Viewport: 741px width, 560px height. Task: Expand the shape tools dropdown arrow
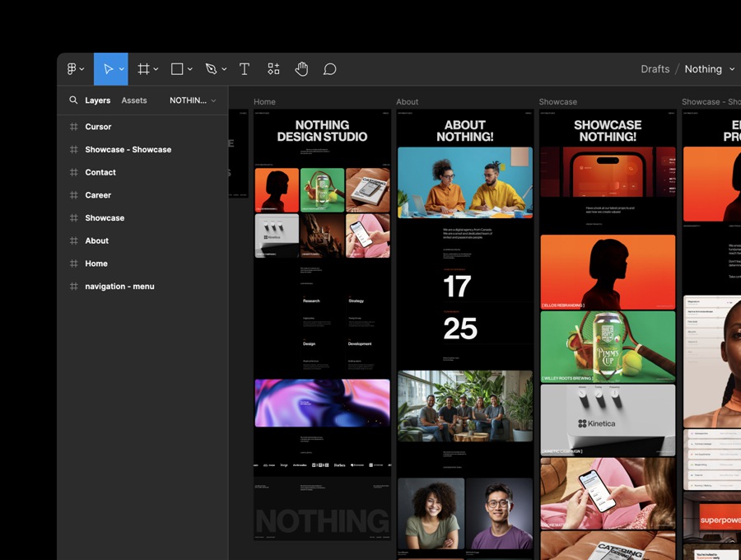pyautogui.click(x=190, y=69)
